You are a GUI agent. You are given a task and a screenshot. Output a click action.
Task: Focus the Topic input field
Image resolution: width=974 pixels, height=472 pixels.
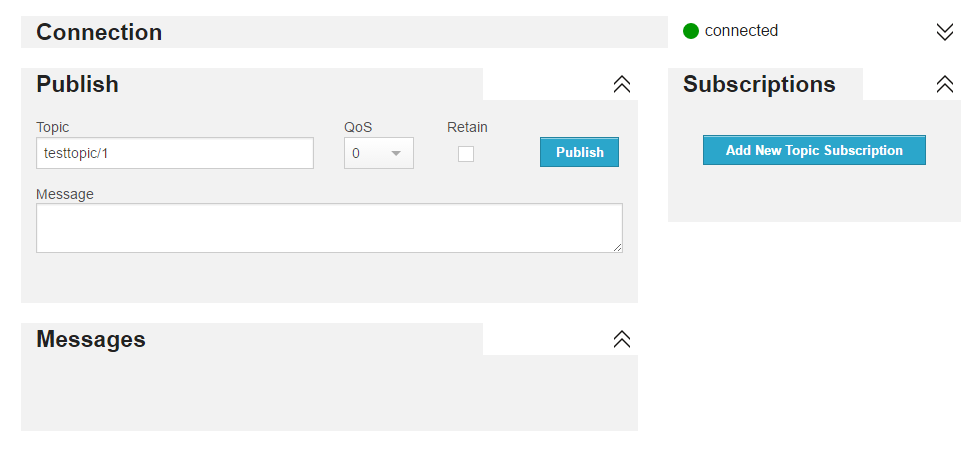175,153
